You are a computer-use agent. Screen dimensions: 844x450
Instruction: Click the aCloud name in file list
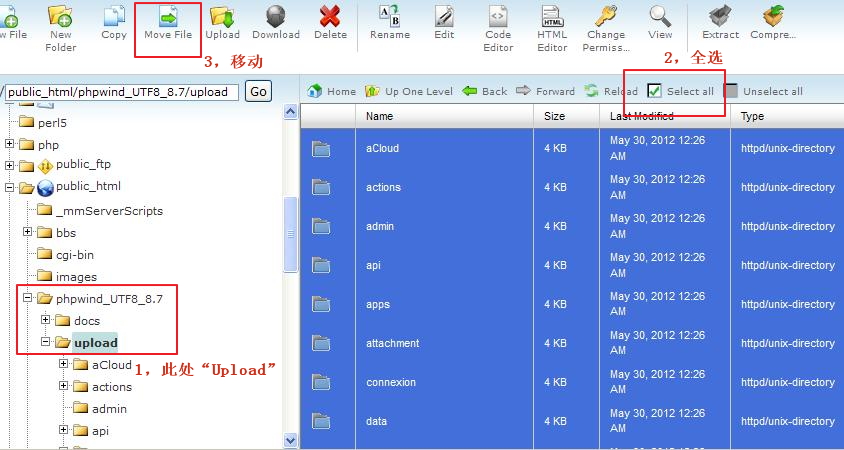click(x=382, y=149)
